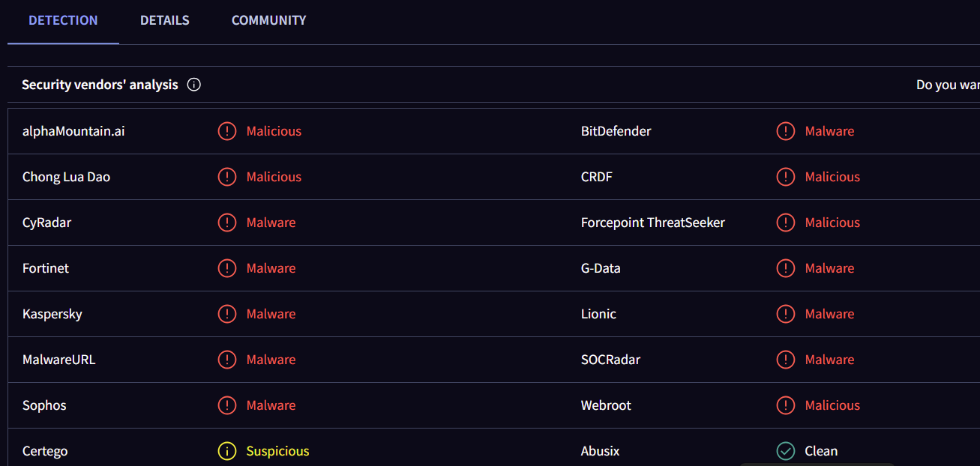Image resolution: width=980 pixels, height=466 pixels.
Task: Click the malicious alert icon for Webroot
Action: [786, 405]
